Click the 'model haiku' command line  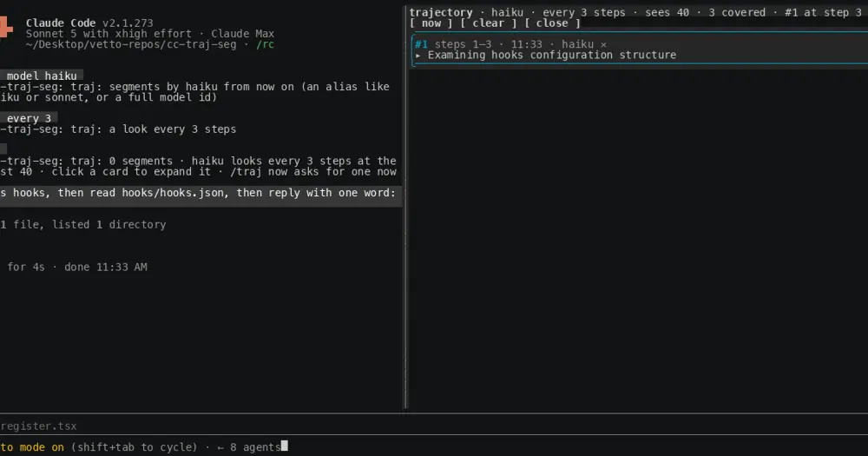coord(42,76)
